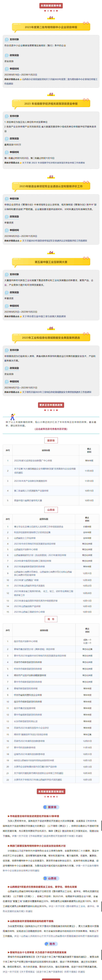Viewport: 102px width, 980px height.
Task: Open table entry 2023年未来产业创新任务揭榜挂帅
Action: click(x=30, y=481)
